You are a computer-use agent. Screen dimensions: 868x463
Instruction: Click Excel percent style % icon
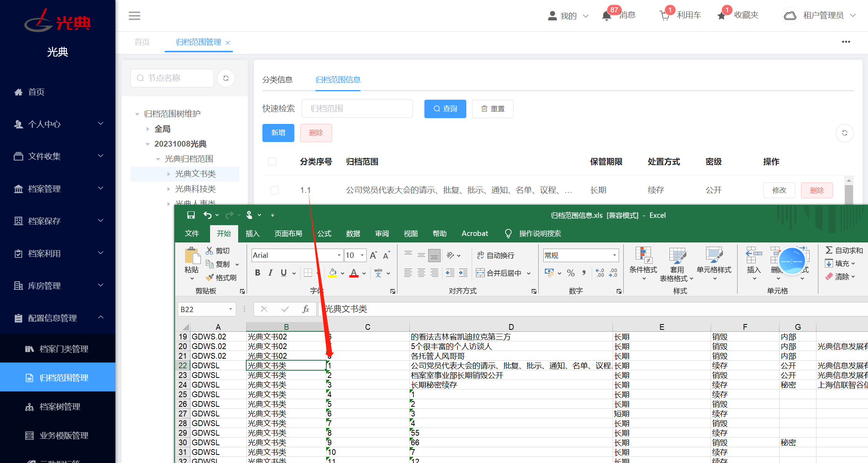click(x=571, y=273)
